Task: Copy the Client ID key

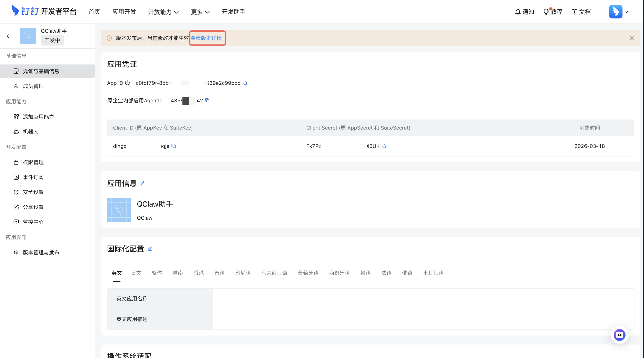Action: pyautogui.click(x=173, y=146)
